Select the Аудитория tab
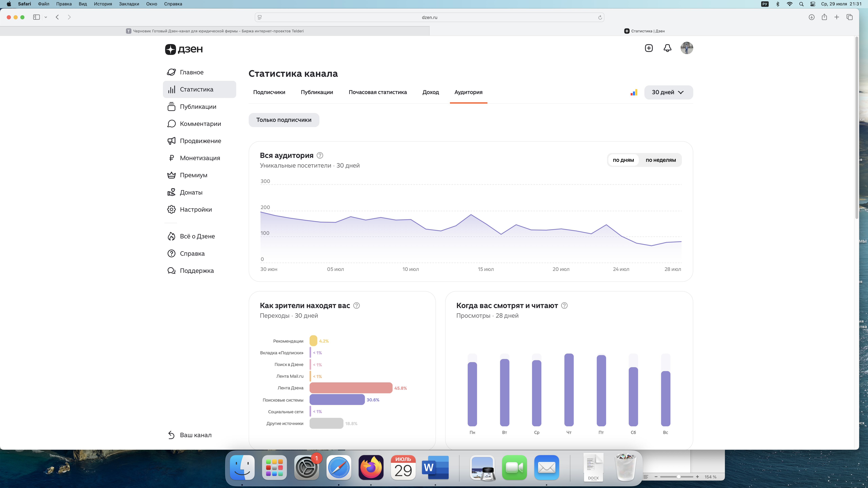This screenshot has height=488, width=868. (468, 92)
